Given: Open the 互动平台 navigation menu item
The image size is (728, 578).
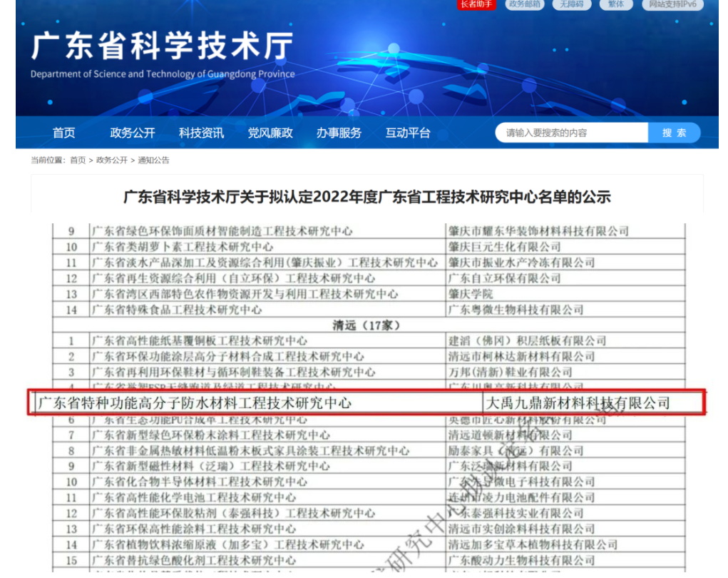Looking at the screenshot, I should (x=408, y=133).
